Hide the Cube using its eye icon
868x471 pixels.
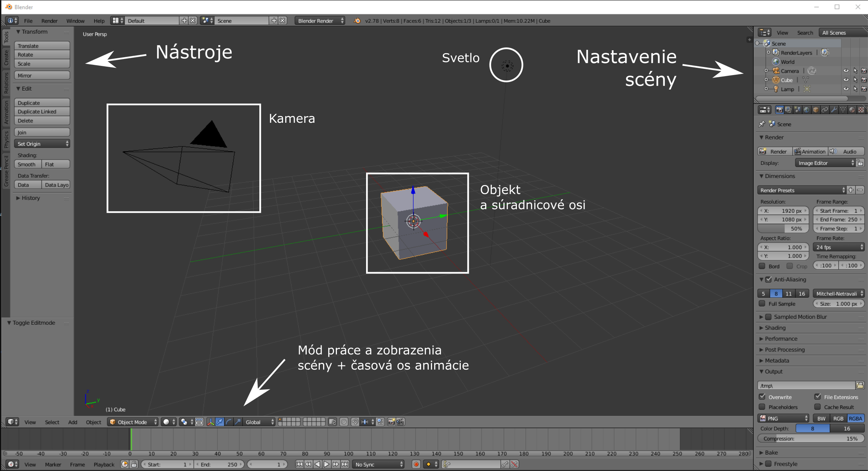click(x=846, y=80)
